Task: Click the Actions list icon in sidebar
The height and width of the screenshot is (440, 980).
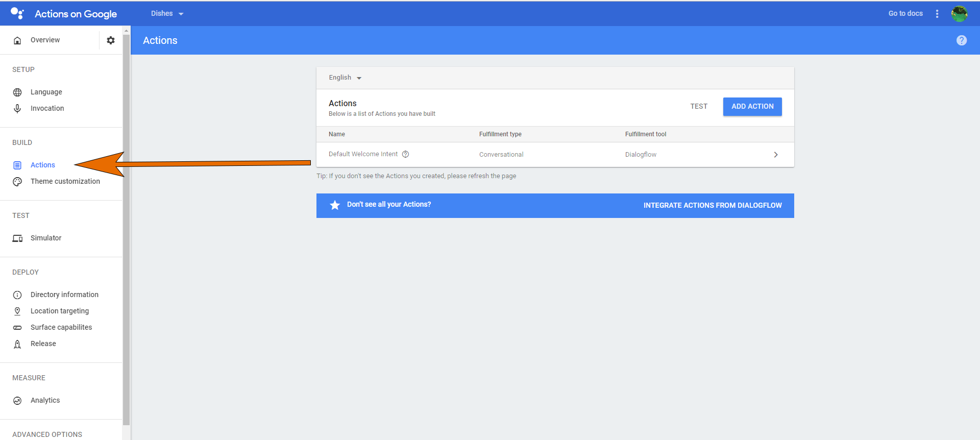Action: pyautogui.click(x=17, y=165)
